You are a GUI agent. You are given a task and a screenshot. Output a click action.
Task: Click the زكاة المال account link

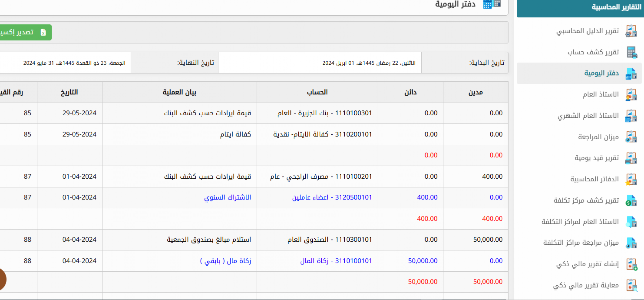tap(336, 261)
